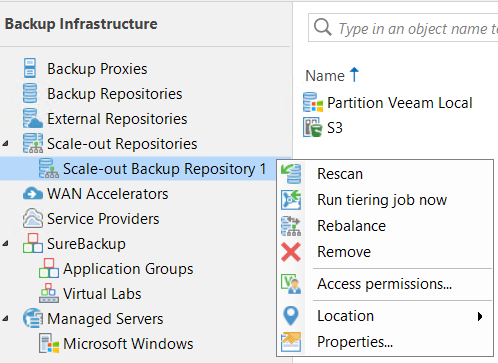Screen dimensions: 498x363
Task: Click the red X Remove icon
Action: pos(291,252)
